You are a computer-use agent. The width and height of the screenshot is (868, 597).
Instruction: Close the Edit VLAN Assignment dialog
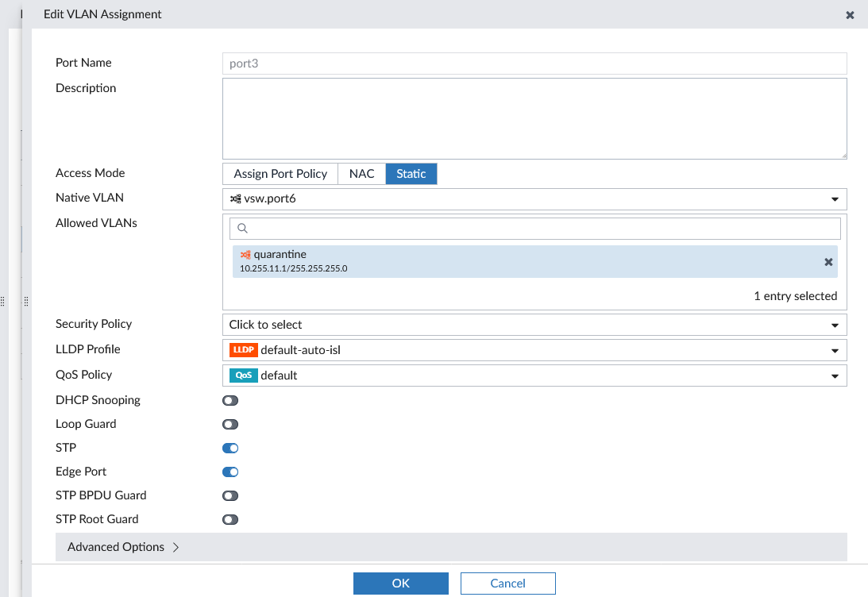pos(850,14)
